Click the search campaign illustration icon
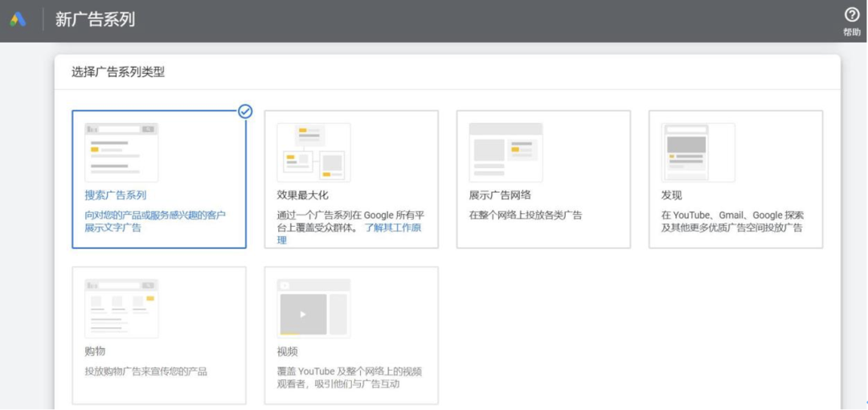868x410 pixels. coord(121,153)
